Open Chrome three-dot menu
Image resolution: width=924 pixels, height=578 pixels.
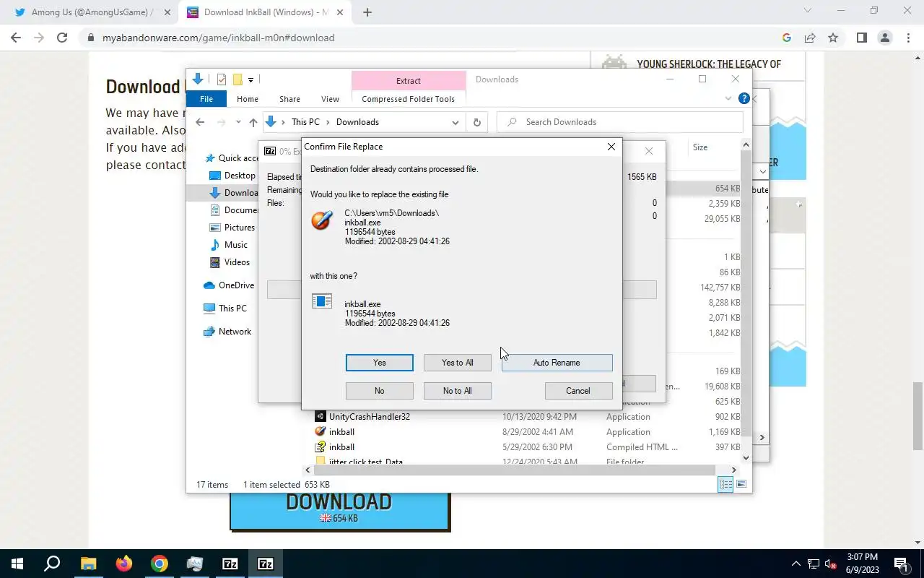pyautogui.click(x=908, y=38)
